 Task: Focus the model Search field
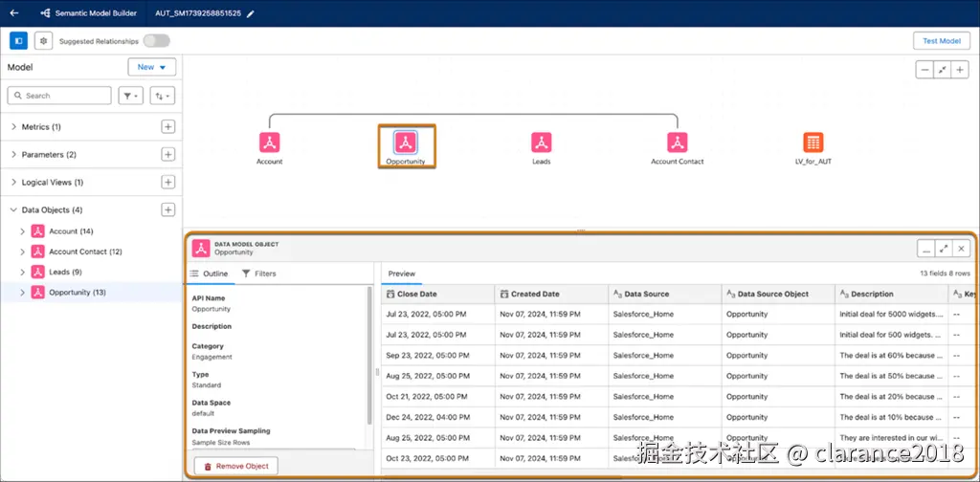59,96
